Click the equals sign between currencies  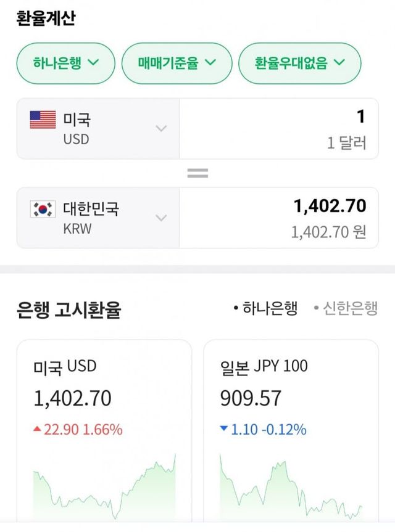pyautogui.click(x=197, y=173)
